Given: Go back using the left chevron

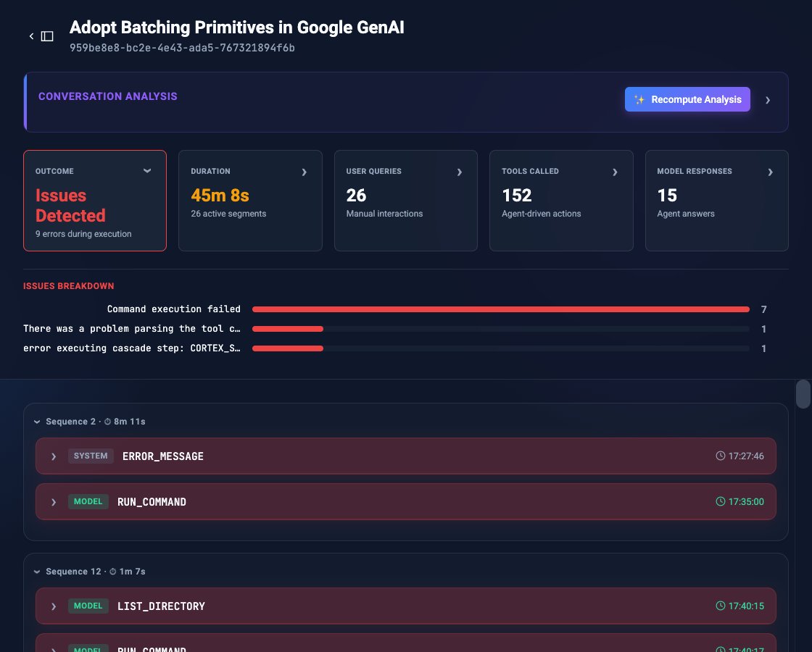Looking at the screenshot, I should tap(32, 36).
